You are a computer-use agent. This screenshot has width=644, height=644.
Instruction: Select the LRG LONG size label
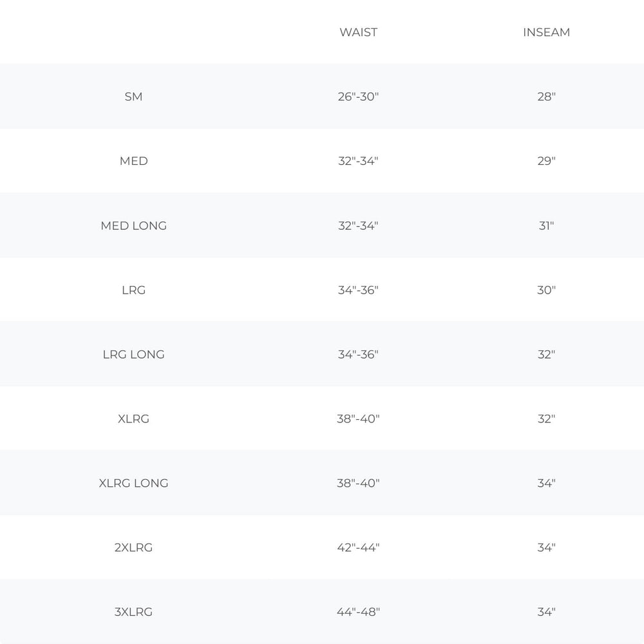click(x=133, y=354)
